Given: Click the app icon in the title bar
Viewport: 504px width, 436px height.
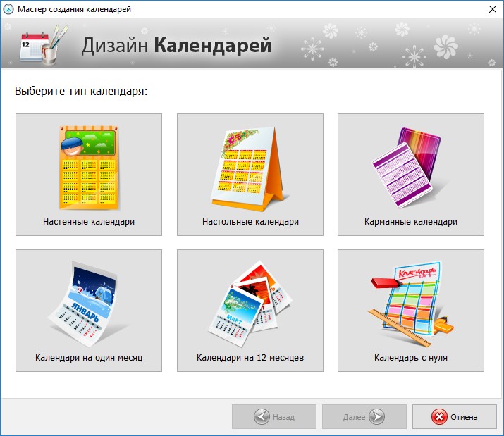Looking at the screenshot, I should 9,9.
